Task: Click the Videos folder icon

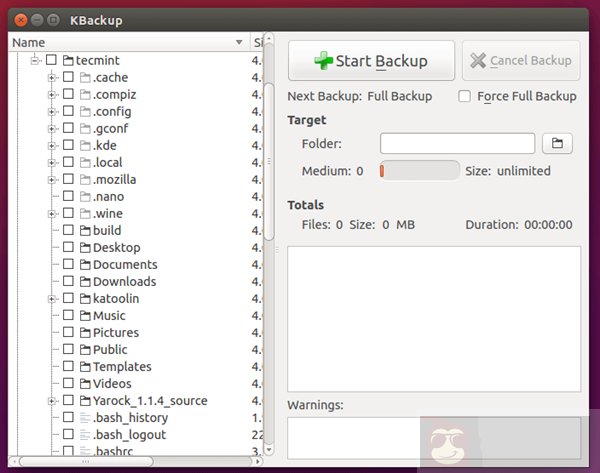Action: (x=85, y=384)
